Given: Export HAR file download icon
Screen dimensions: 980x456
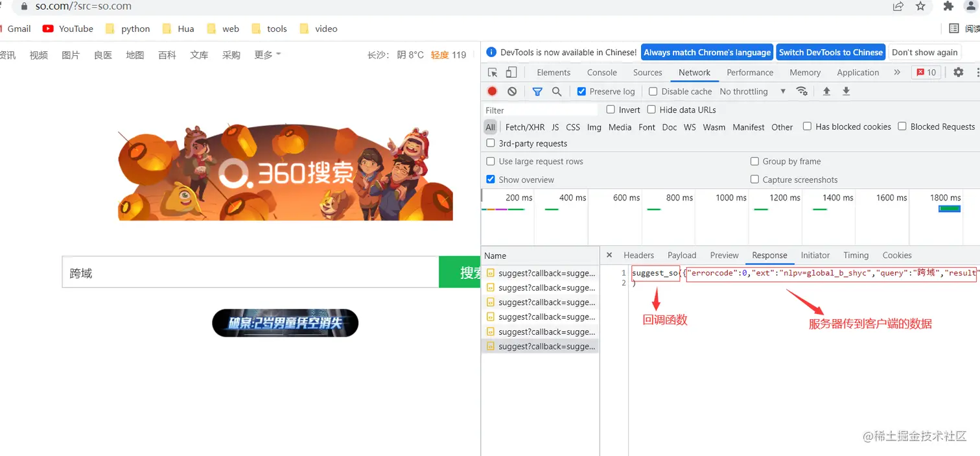Looking at the screenshot, I should [x=846, y=91].
